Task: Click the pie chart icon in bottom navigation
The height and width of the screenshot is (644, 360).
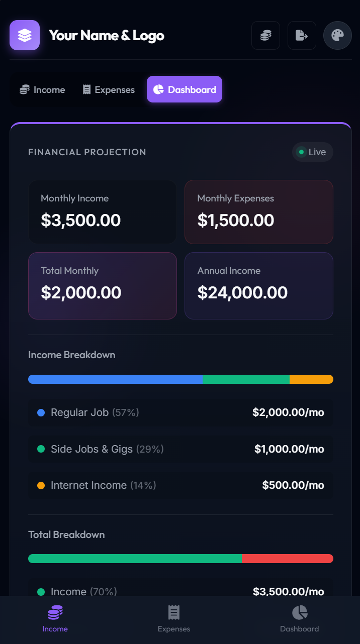Action: 300,612
